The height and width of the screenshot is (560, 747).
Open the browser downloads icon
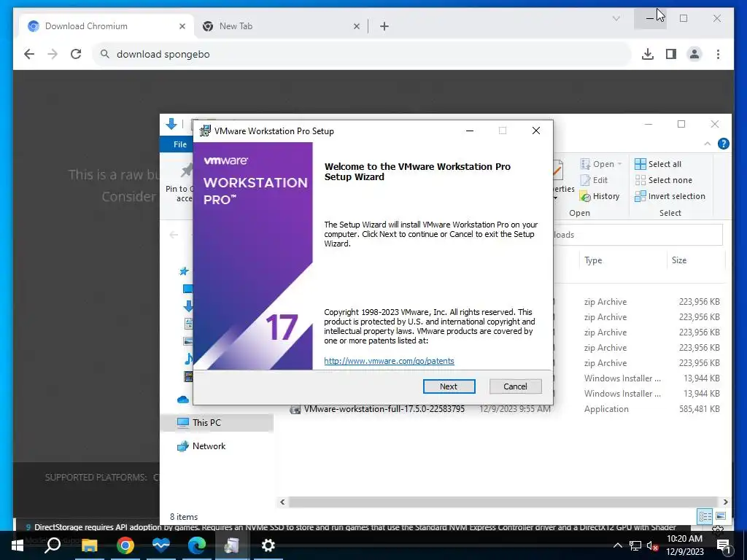(x=648, y=54)
